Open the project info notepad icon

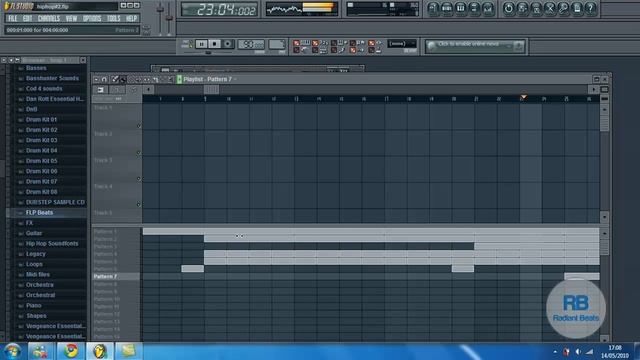[577, 8]
